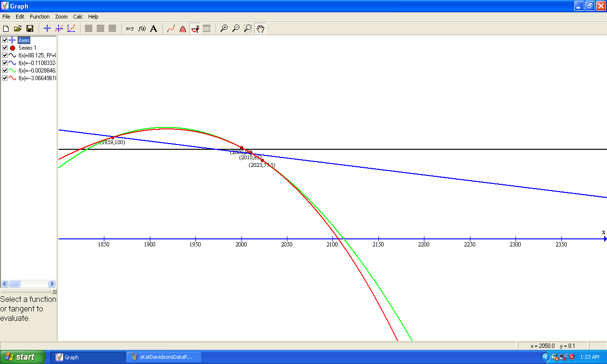This screenshot has height=364, width=607.
Task: Open the Zoom menu
Action: coord(61,17)
